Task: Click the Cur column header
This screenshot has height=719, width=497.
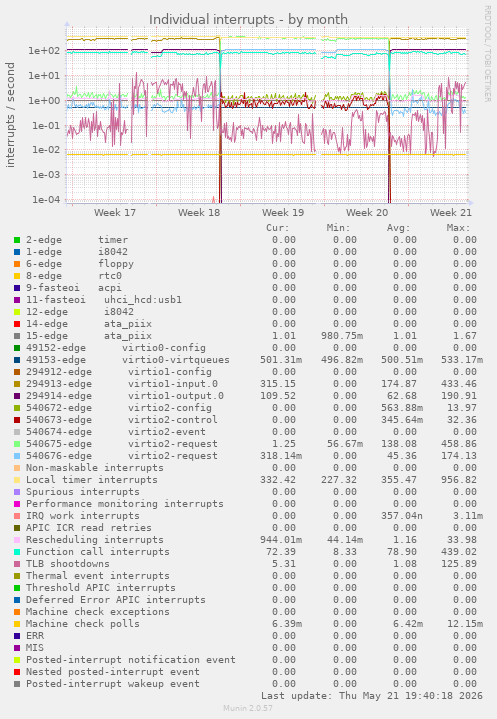Action: [278, 228]
